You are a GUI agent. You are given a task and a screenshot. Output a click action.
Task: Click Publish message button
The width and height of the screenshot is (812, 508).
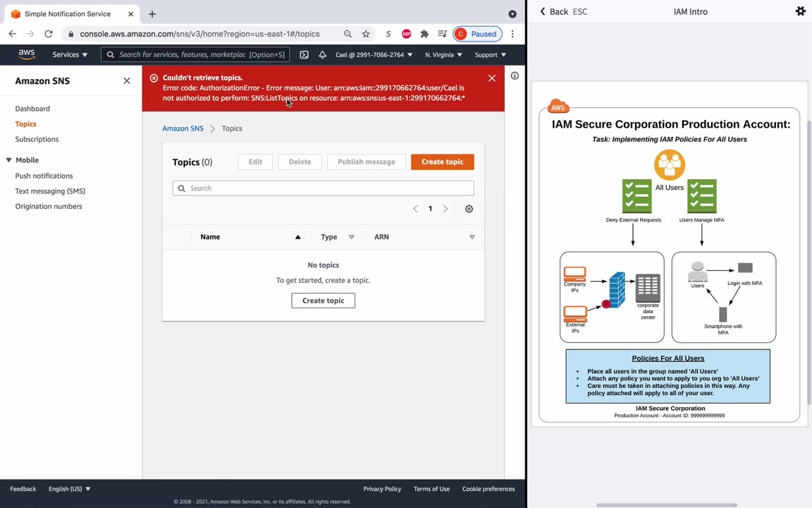(x=366, y=162)
